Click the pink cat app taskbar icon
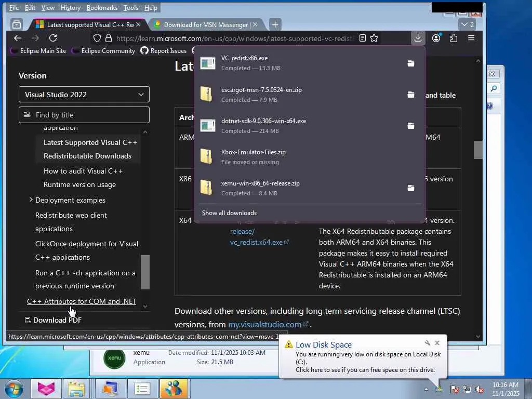 click(x=46, y=389)
